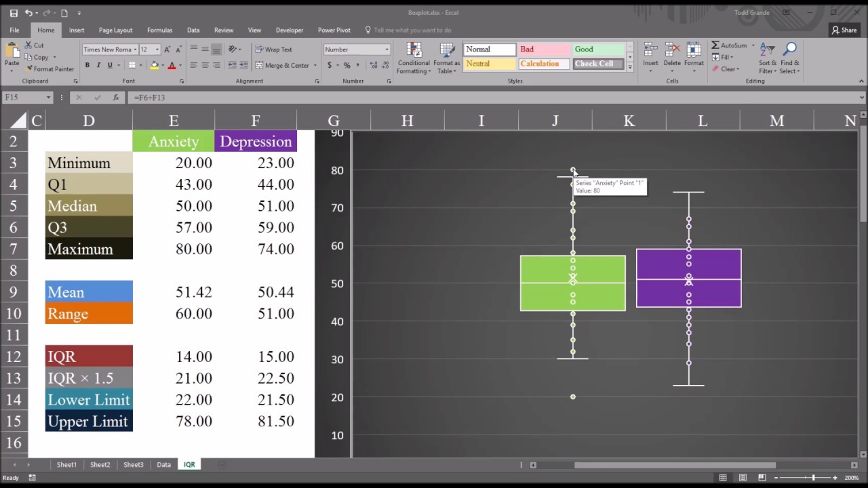Click the Save icon in quick access toolbar
868x488 pixels.
tap(14, 13)
